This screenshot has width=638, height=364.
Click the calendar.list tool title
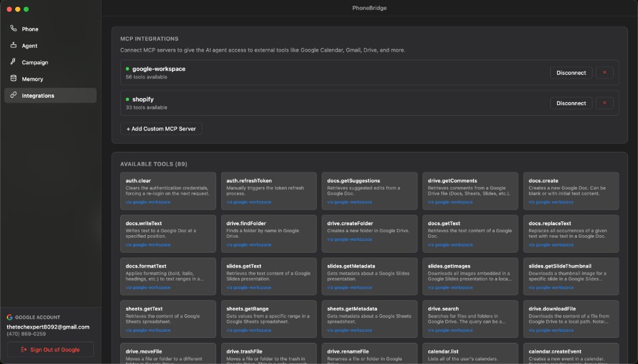click(444, 352)
